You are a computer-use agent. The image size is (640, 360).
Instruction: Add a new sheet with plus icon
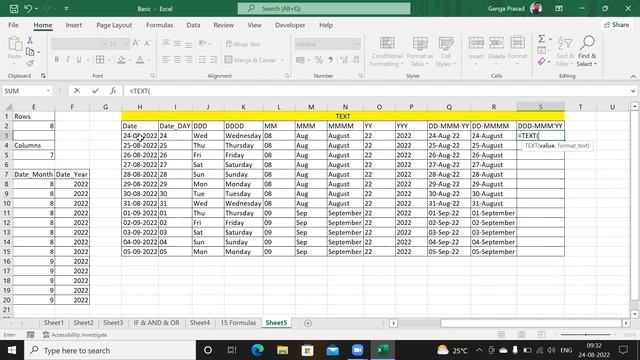[308, 323]
